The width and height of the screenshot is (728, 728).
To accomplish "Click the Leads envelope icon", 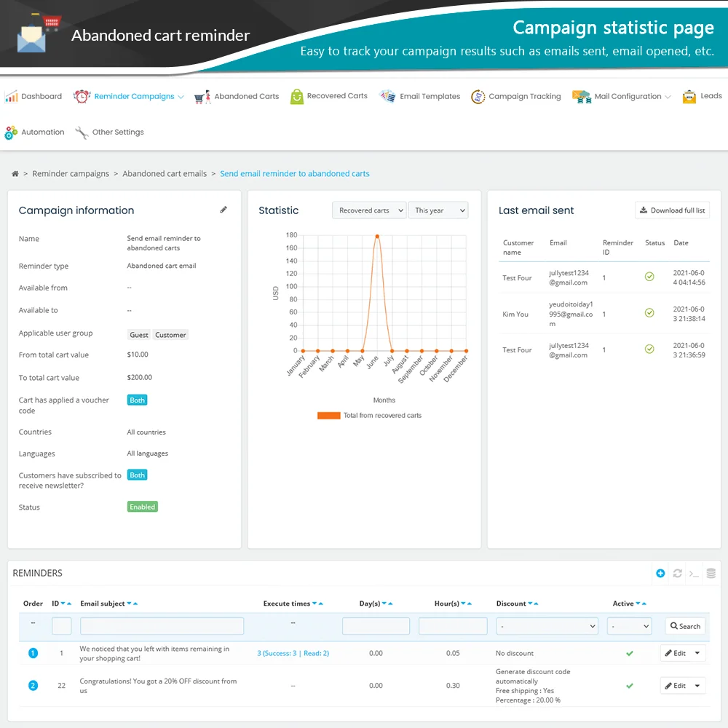I will pos(689,97).
